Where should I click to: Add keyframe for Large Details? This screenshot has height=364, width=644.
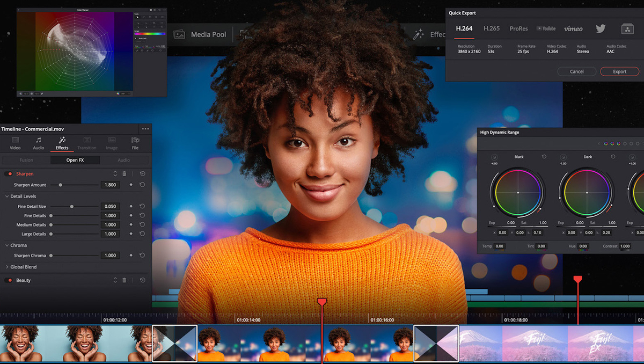[131, 234]
